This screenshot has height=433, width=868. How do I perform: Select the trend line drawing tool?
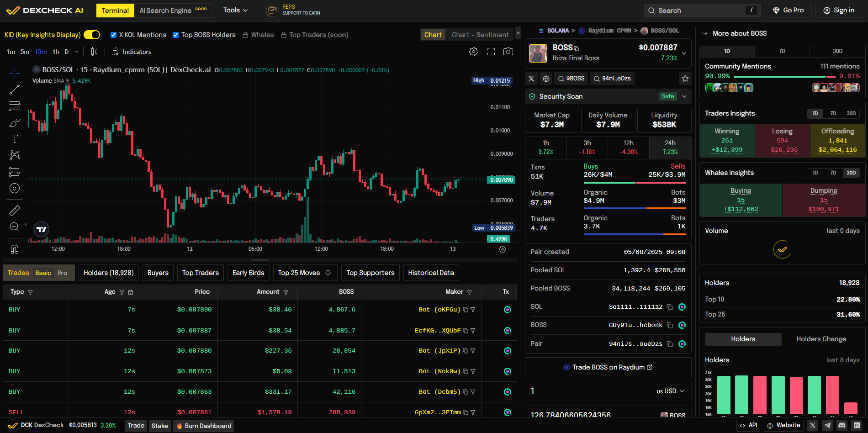coord(15,90)
